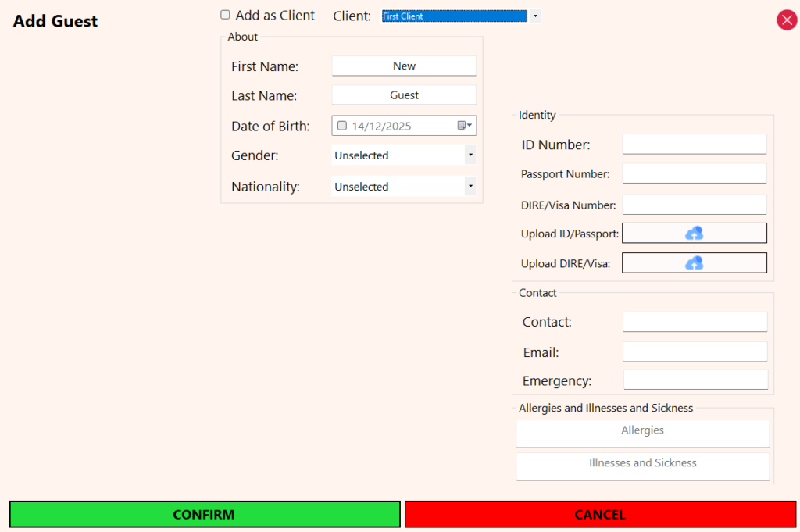Tick the Date of Birth checkbox
Image resolution: width=800 pixels, height=532 pixels.
pyautogui.click(x=342, y=126)
